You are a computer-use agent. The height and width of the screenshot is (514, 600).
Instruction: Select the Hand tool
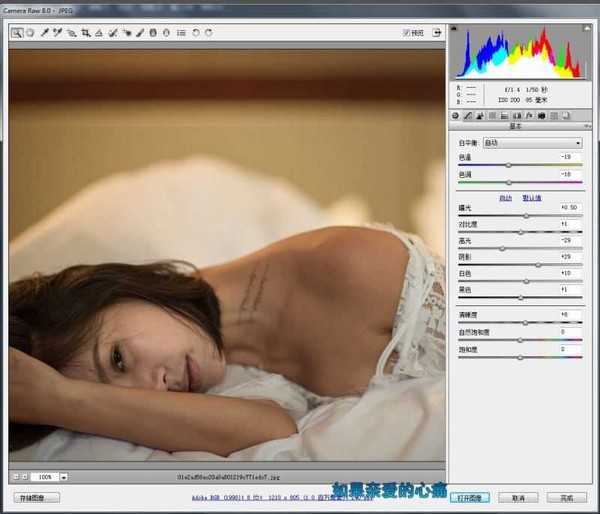pos(31,33)
